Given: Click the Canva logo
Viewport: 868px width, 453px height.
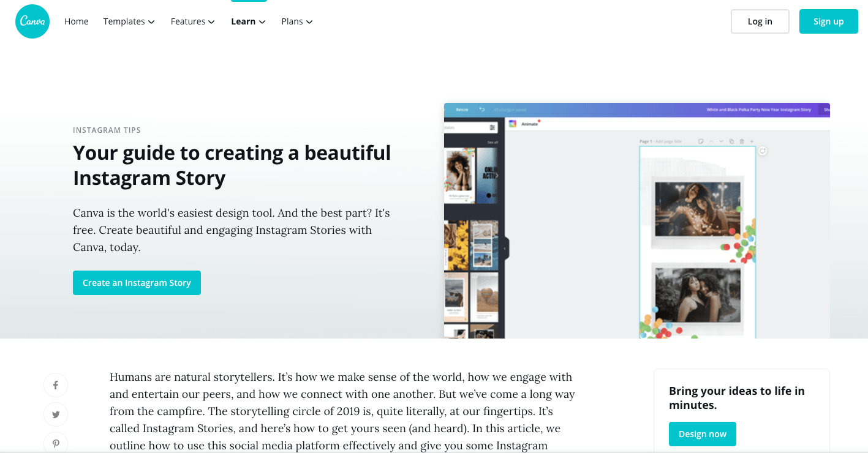Looking at the screenshot, I should (32, 21).
